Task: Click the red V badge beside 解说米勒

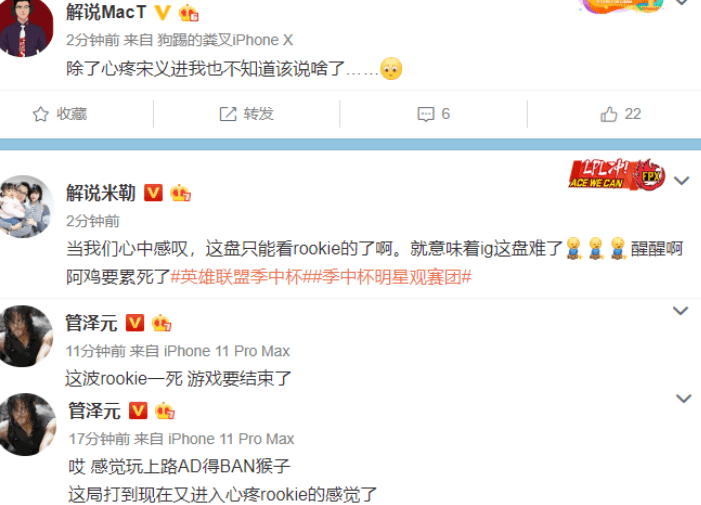Action: [153, 193]
